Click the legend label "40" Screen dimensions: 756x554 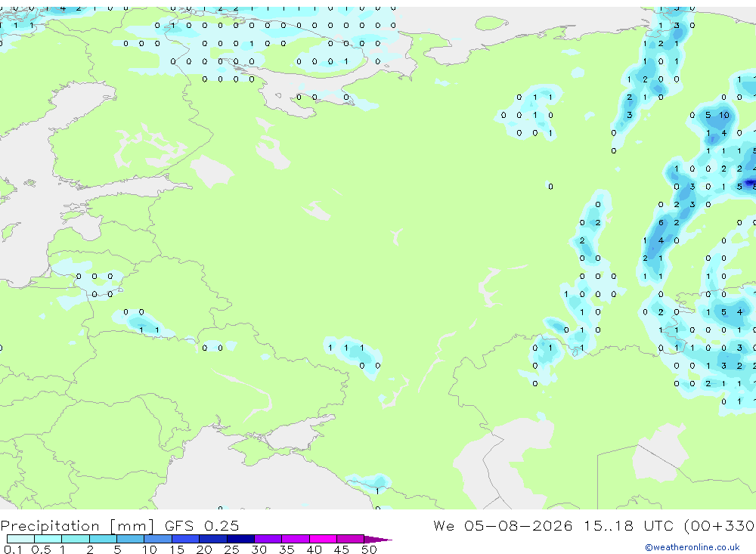coord(314,549)
